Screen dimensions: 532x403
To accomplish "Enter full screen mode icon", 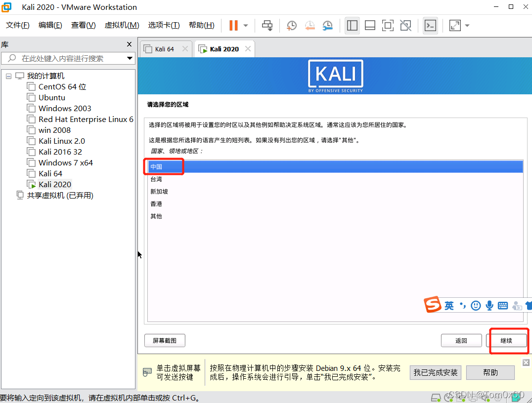I will tap(388, 25).
